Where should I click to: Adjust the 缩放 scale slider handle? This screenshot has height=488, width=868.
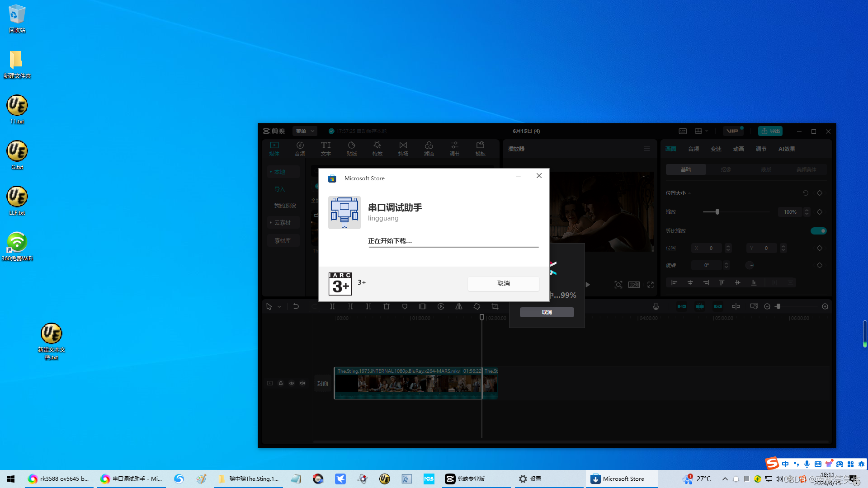point(717,212)
